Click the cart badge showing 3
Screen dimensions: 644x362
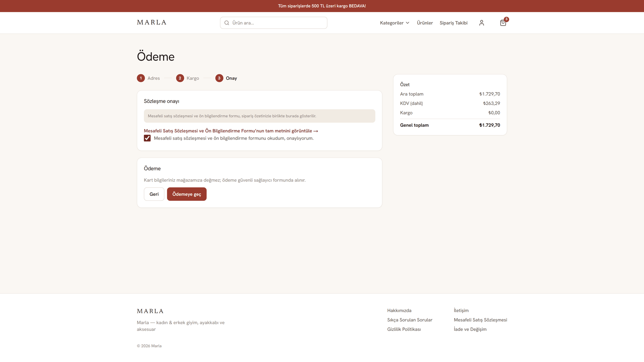[506, 19]
